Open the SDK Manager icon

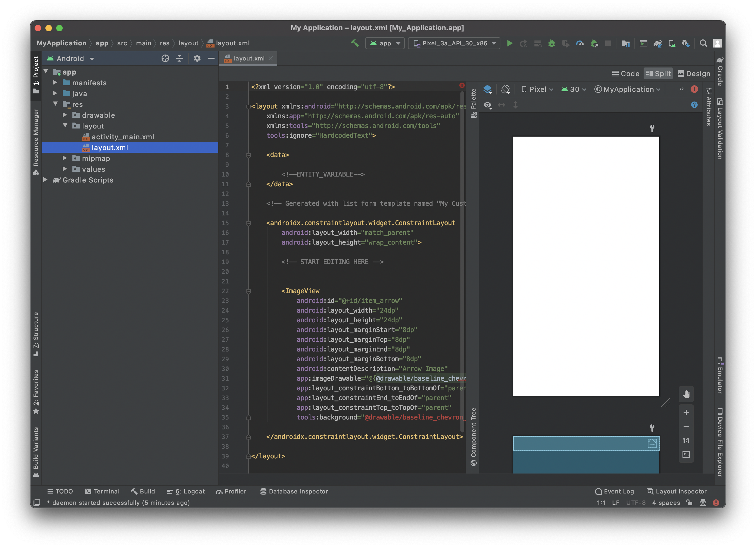click(686, 43)
